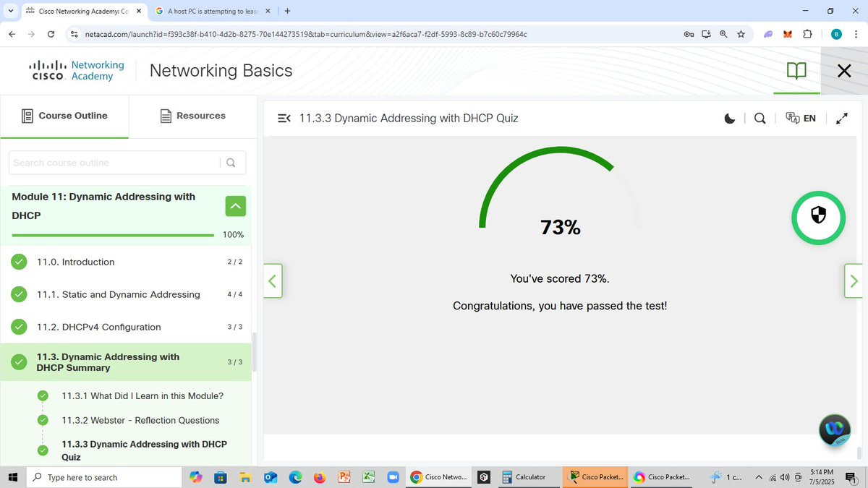Open search using the magnifier in quiz header
868x488 pixels.
759,119
